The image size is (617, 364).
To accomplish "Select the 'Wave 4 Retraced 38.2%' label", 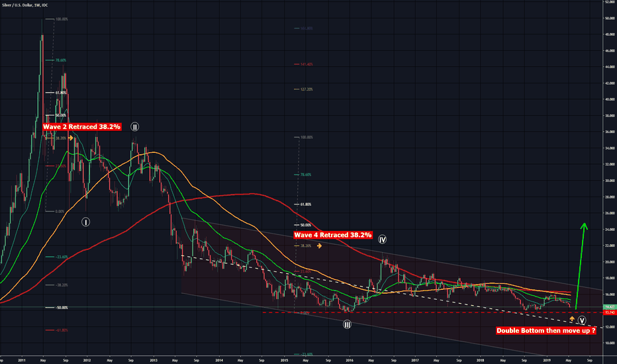I will [333, 235].
